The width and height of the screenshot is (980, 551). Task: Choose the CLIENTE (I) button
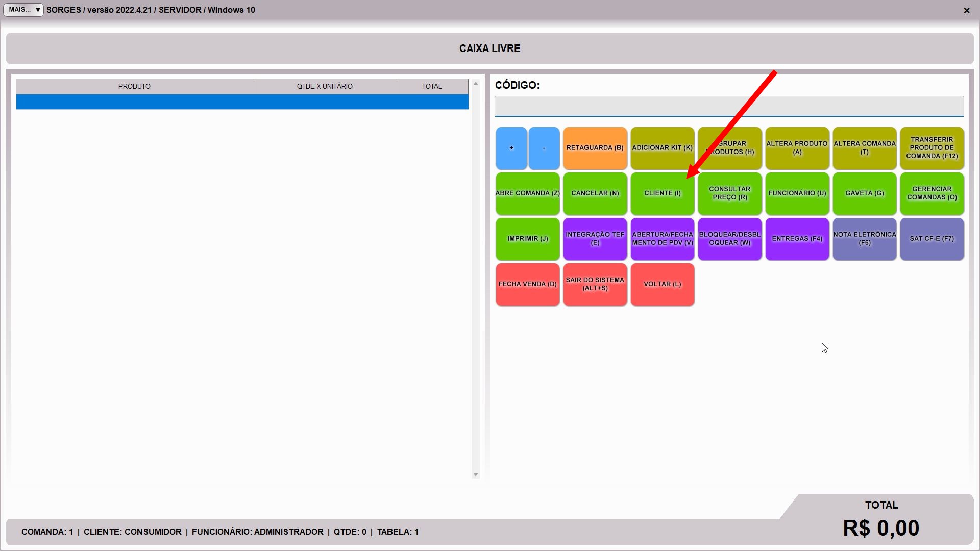[x=662, y=193]
